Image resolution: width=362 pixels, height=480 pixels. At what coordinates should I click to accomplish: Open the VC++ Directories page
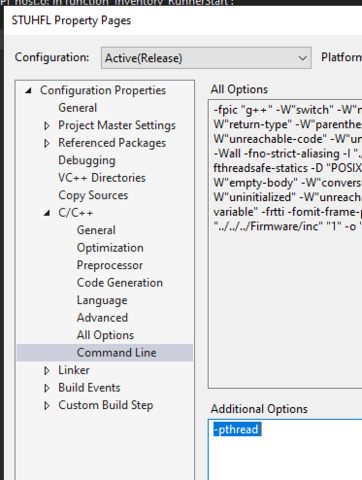102,178
